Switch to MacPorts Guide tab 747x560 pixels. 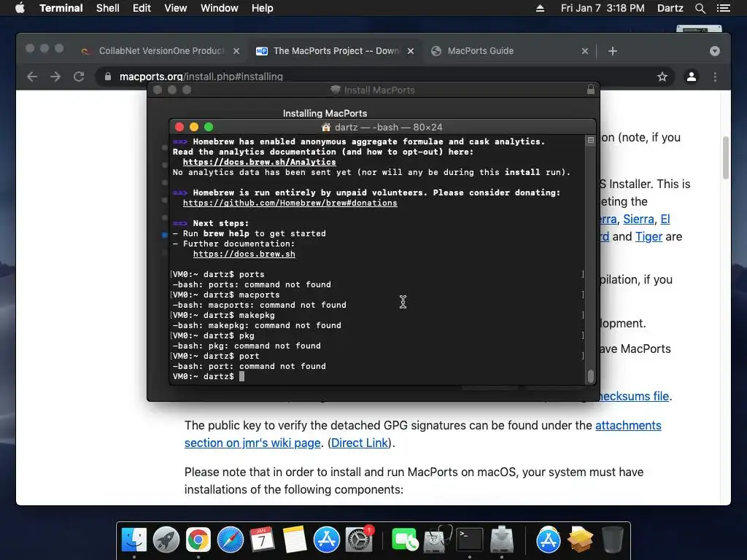click(508, 51)
